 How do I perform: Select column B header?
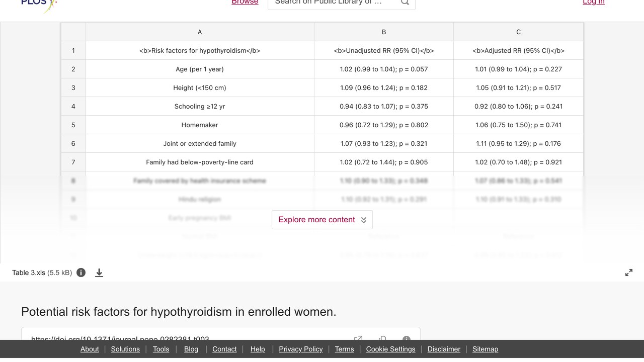384,32
